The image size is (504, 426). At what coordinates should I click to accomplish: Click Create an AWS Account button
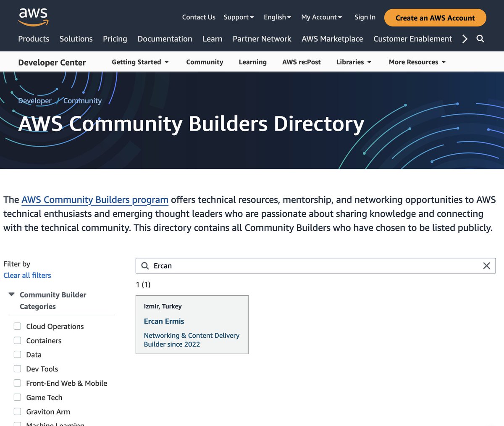(x=435, y=18)
